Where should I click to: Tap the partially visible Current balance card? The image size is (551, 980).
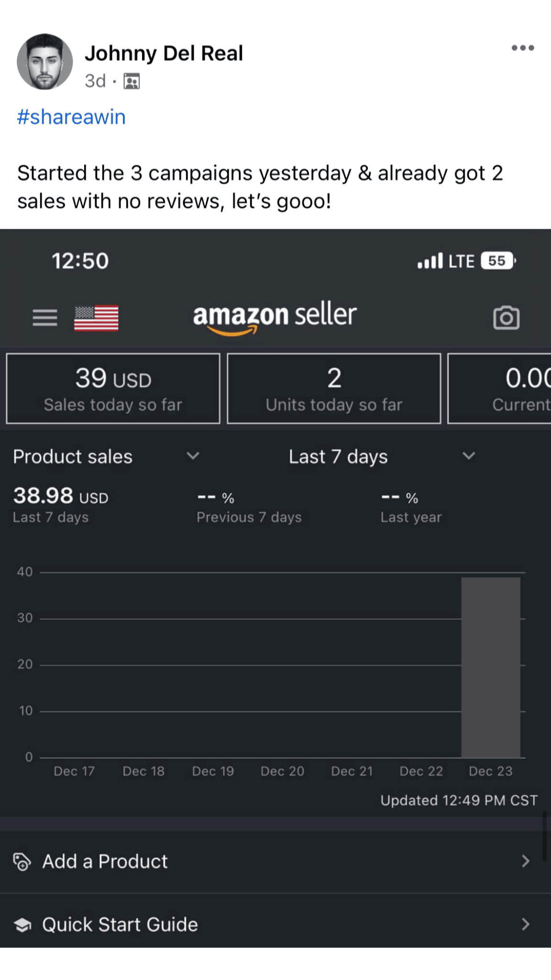[500, 389]
